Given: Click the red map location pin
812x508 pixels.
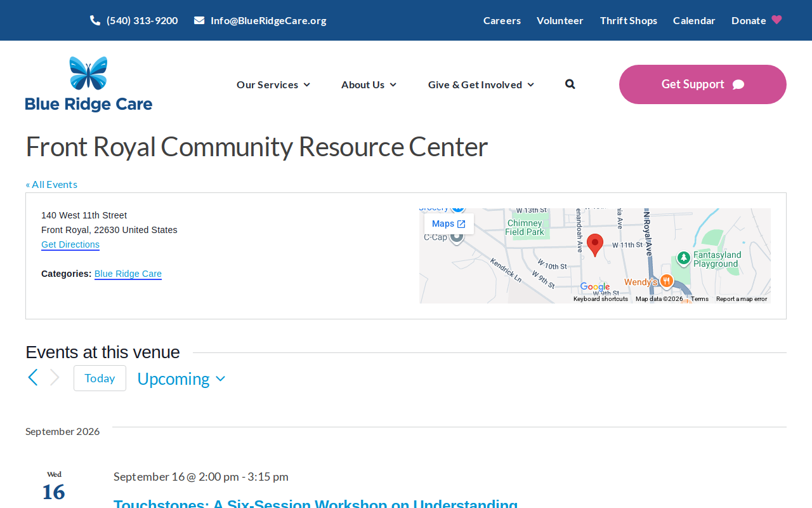Looking at the screenshot, I should [x=595, y=245].
